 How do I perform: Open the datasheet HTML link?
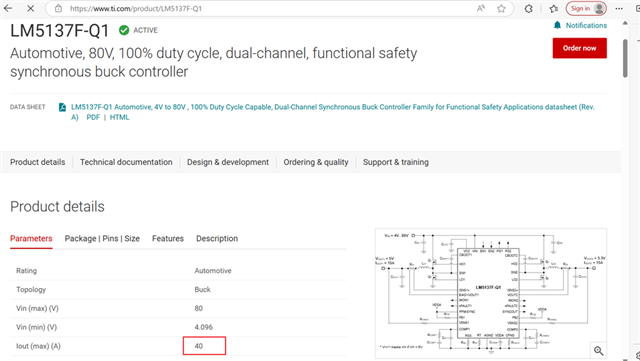click(119, 117)
